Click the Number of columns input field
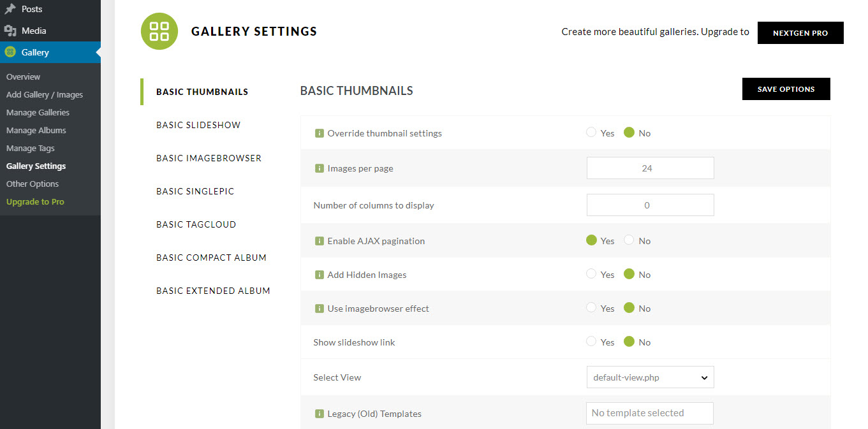This screenshot has height=429, width=868. tap(650, 205)
